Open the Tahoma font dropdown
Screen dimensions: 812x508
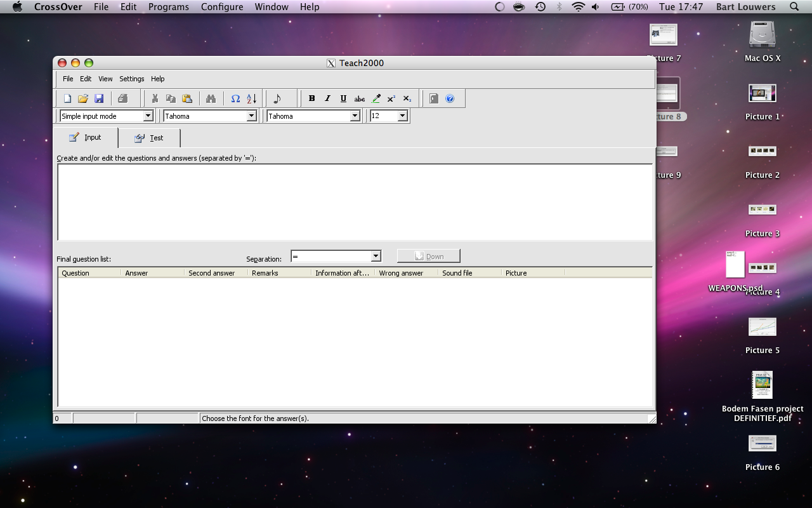coord(252,116)
